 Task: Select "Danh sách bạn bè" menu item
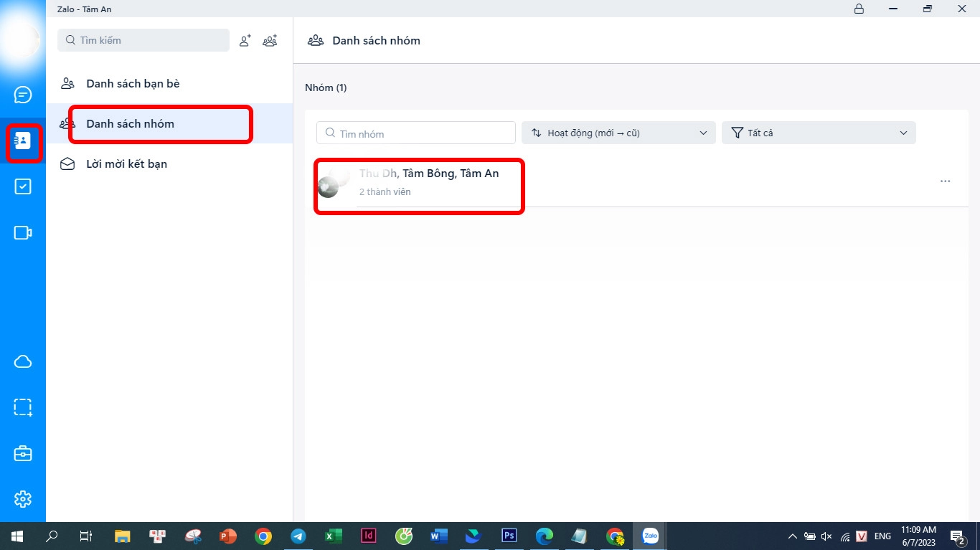[x=133, y=84]
